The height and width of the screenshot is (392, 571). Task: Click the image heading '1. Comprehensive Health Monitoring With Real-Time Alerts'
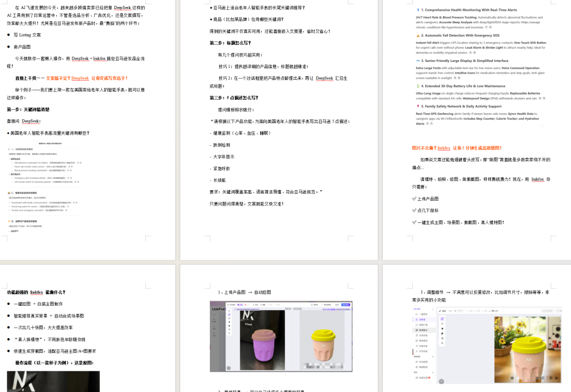[469, 10]
